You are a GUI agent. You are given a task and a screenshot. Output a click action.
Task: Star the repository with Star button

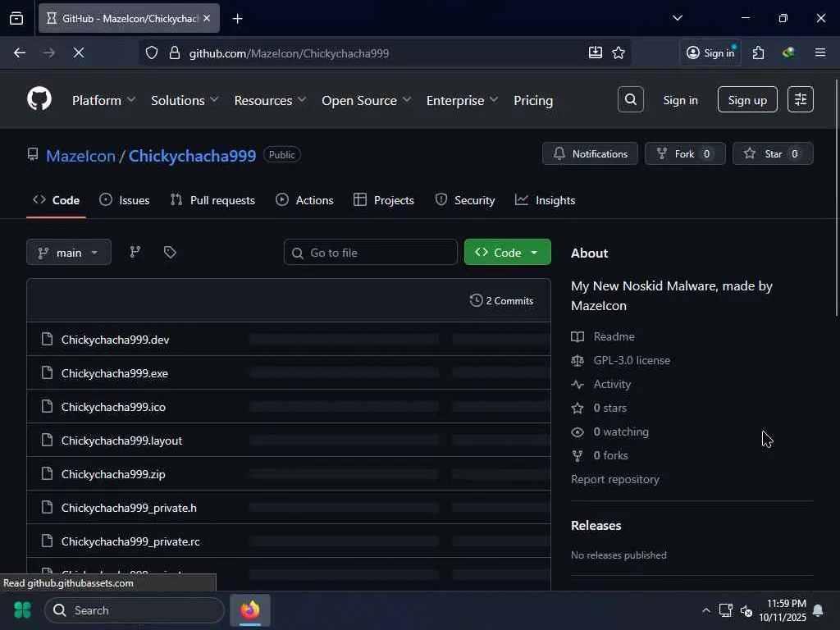point(773,153)
